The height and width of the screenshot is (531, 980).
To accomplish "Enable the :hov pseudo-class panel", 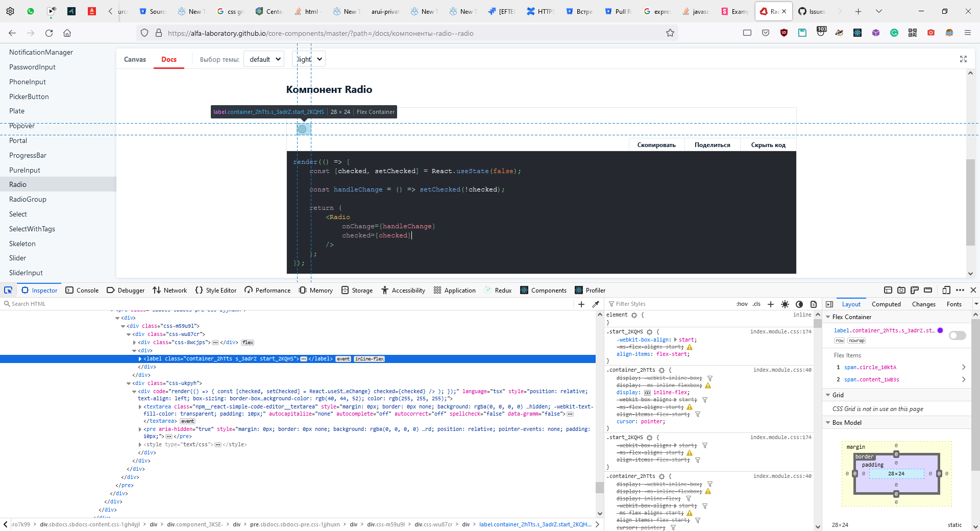I will point(742,304).
